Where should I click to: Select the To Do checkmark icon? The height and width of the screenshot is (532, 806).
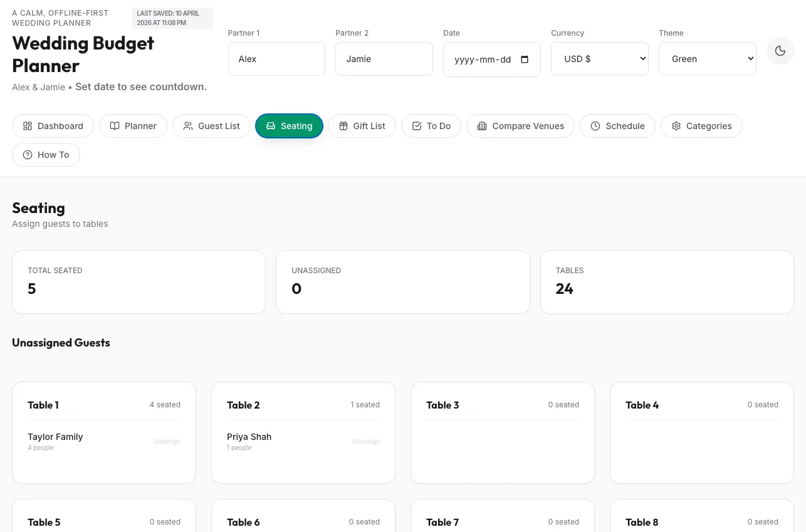coord(416,126)
